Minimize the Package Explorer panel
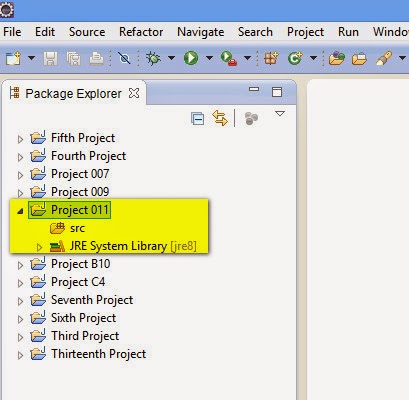Viewport: 409px width, 400px height. [x=254, y=89]
